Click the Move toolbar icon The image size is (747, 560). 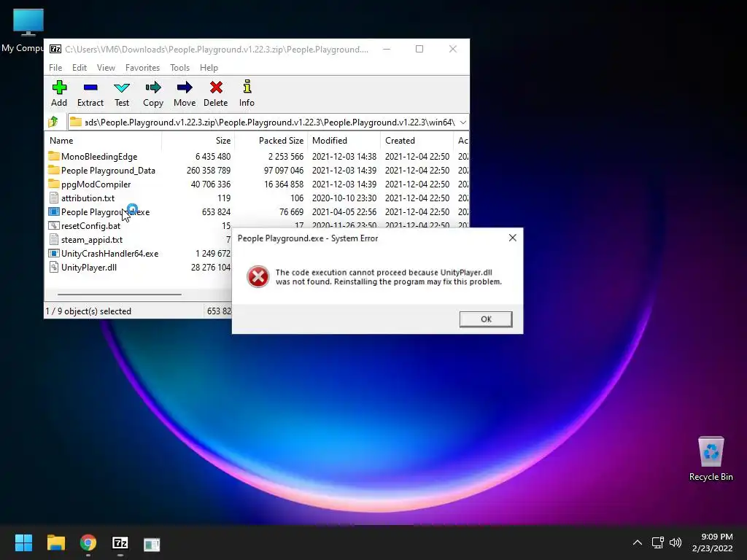(x=185, y=87)
